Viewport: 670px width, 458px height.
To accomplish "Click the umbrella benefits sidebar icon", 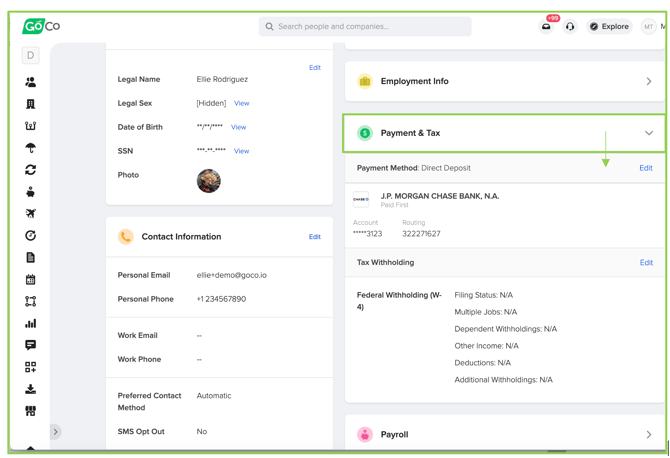I will pos(30,148).
